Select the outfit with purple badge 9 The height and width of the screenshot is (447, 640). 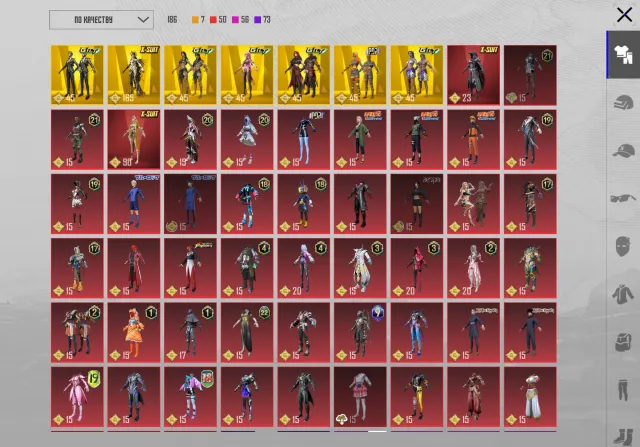point(360,332)
